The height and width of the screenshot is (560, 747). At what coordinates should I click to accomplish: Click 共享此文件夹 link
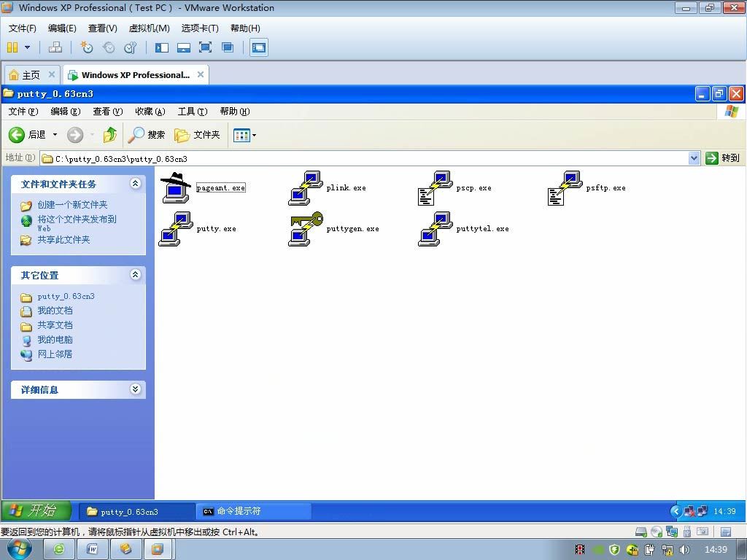pyautogui.click(x=63, y=239)
